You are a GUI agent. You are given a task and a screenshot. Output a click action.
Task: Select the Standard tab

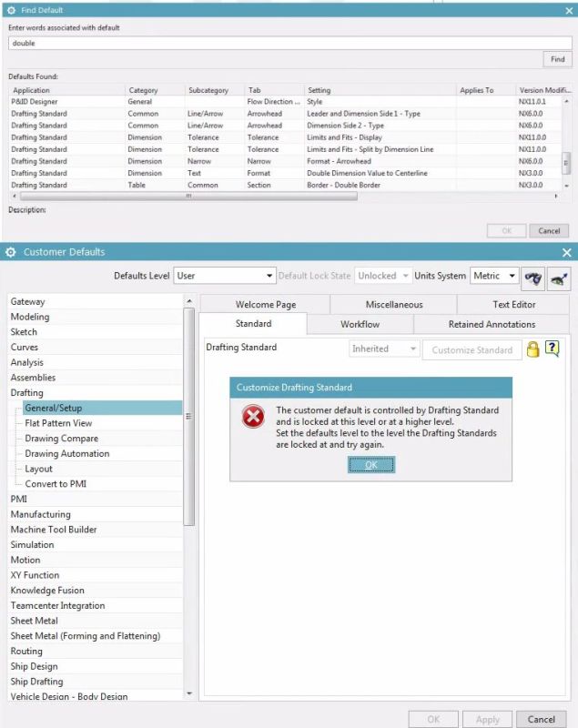coord(253,324)
